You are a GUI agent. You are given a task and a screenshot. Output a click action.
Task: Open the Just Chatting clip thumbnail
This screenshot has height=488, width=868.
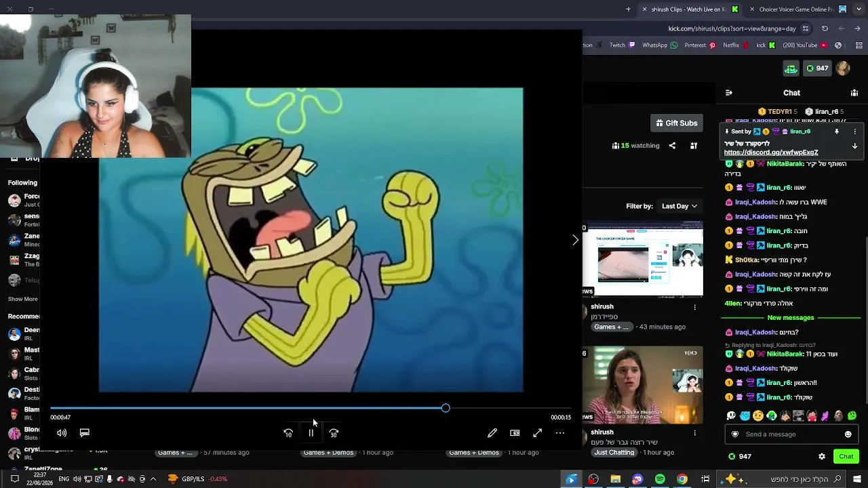(643, 385)
